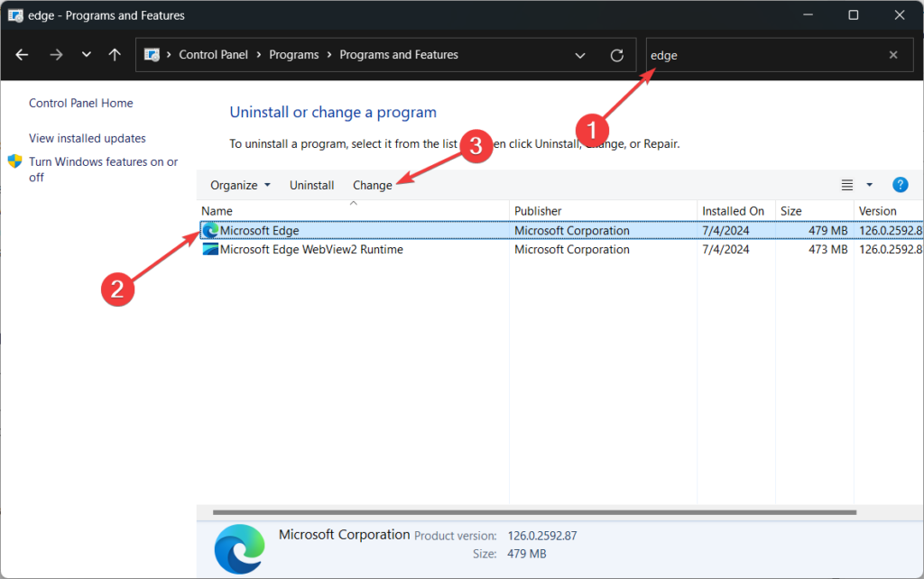This screenshot has width=924, height=579.
Task: Click the Uninstall button
Action: (311, 185)
